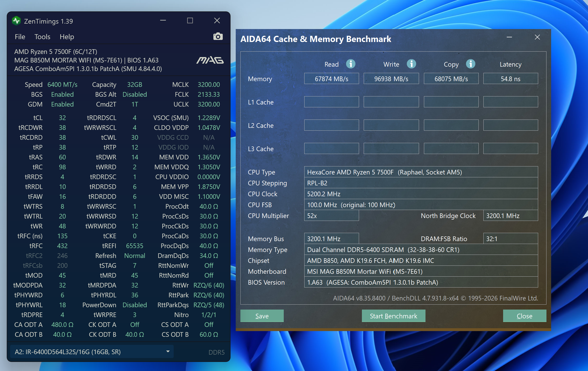Image resolution: width=588 pixels, height=371 pixels.
Task: Click the Memory Latency value 54.8 ns
Action: (511, 79)
